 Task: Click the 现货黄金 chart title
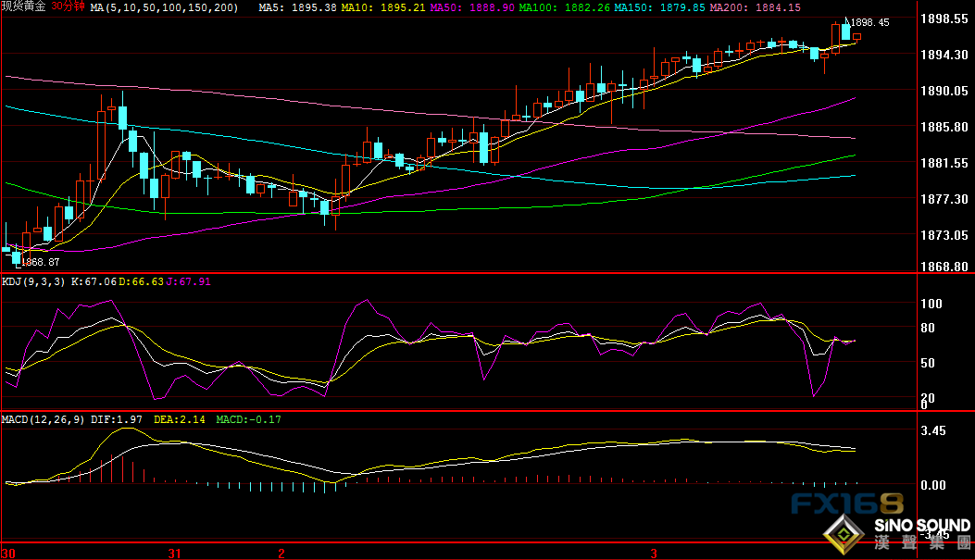[23, 7]
